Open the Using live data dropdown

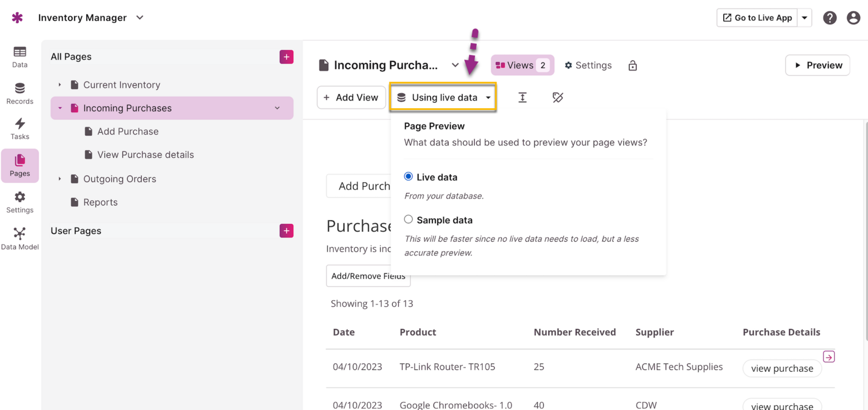point(443,98)
